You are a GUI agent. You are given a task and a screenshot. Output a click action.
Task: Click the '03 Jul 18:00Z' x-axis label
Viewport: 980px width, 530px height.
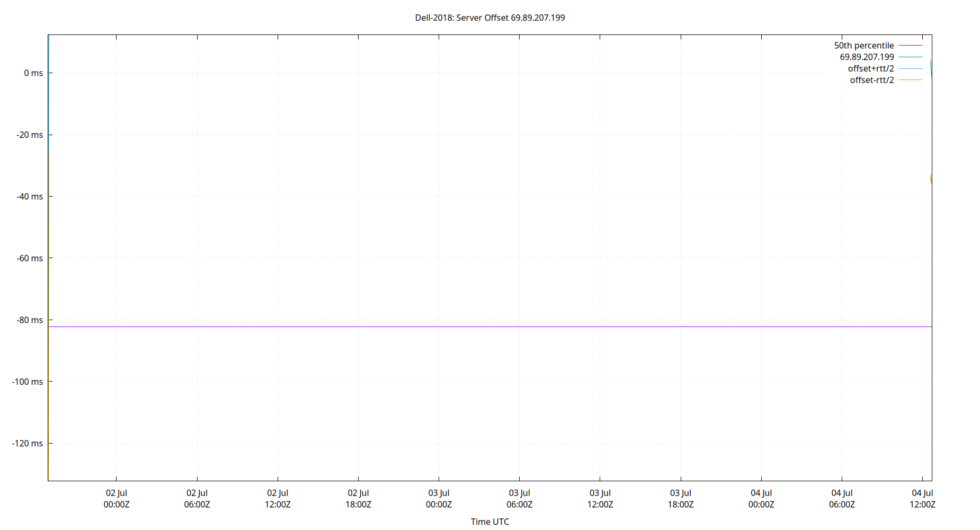(681, 499)
